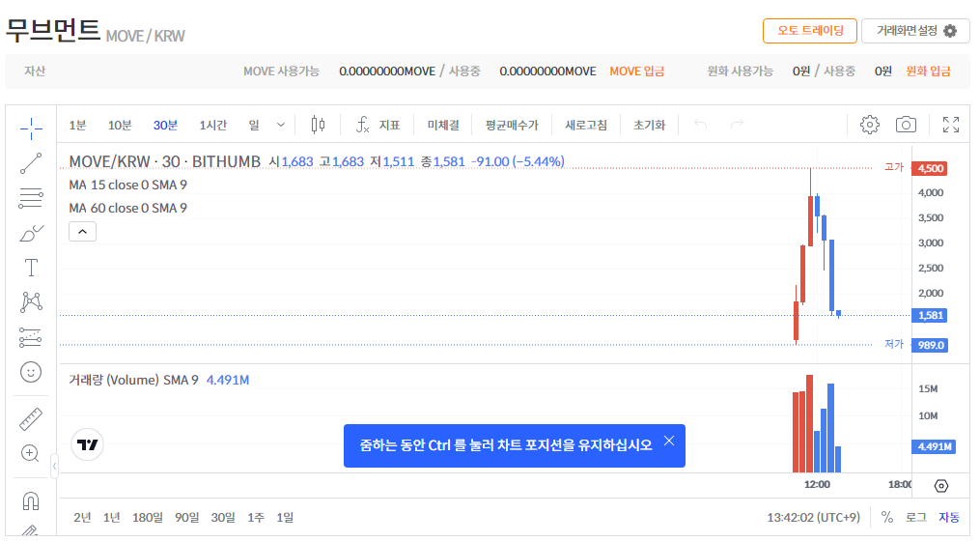Click the redo arrow
980x542 pixels.
coord(737,125)
